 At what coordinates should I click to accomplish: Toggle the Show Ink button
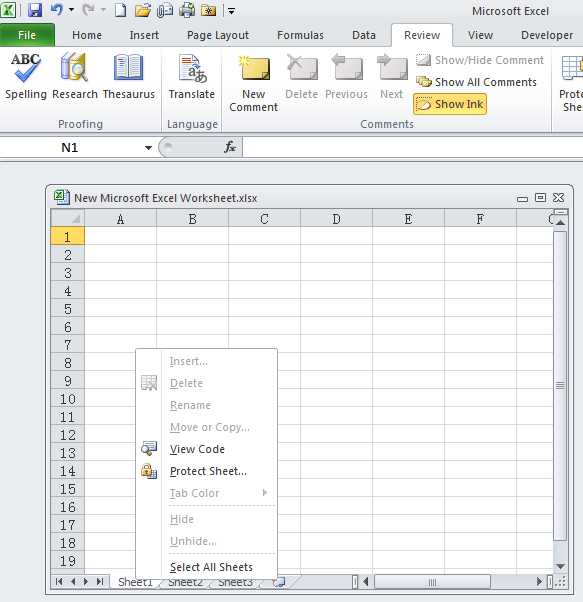point(450,104)
